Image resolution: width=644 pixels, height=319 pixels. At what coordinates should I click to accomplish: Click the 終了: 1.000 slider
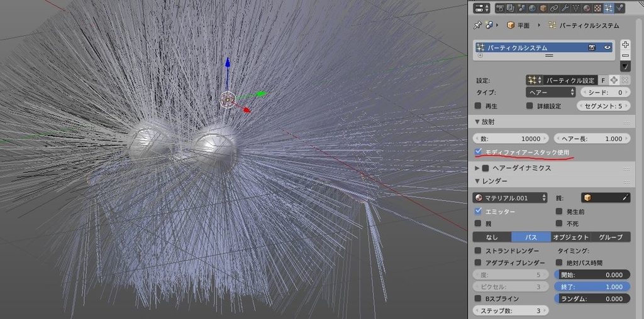(x=592, y=286)
